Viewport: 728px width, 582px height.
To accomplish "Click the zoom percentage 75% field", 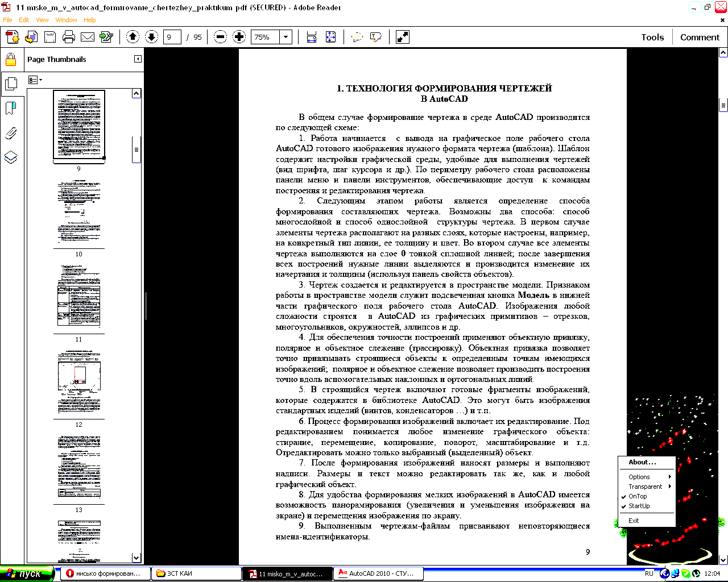I will 266,37.
